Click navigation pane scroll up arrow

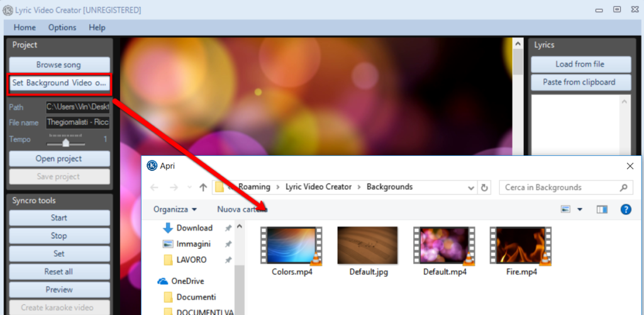pos(240,226)
